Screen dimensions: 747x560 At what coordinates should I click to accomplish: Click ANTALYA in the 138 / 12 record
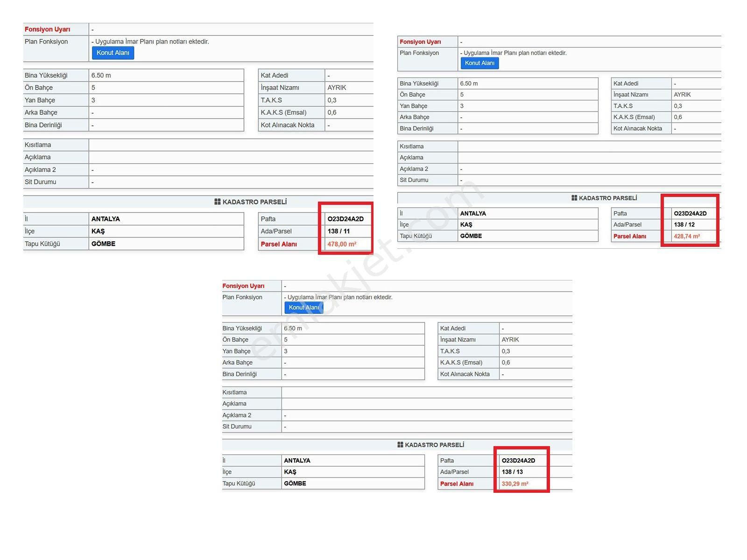(473, 213)
